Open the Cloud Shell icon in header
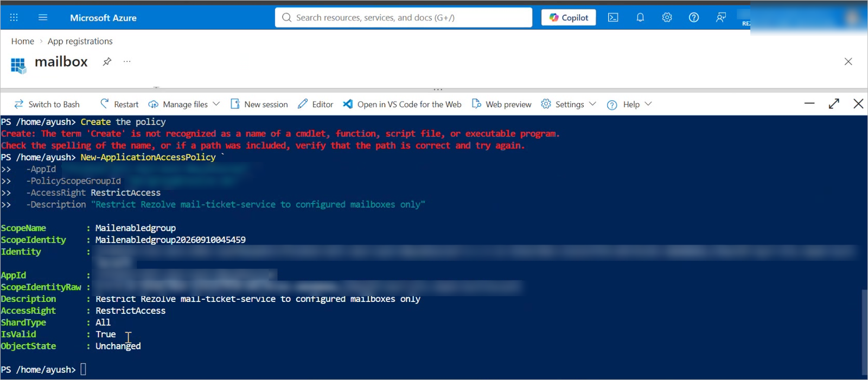This screenshot has height=380, width=868. [613, 17]
